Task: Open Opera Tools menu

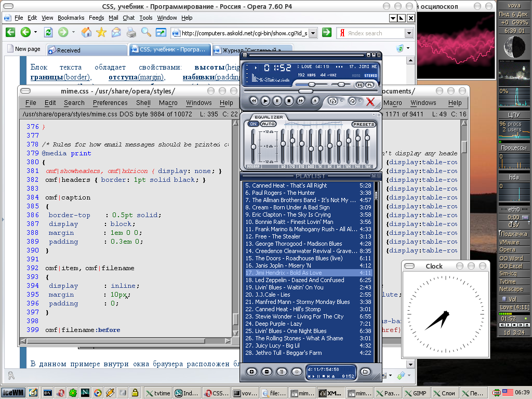Action: (146, 18)
